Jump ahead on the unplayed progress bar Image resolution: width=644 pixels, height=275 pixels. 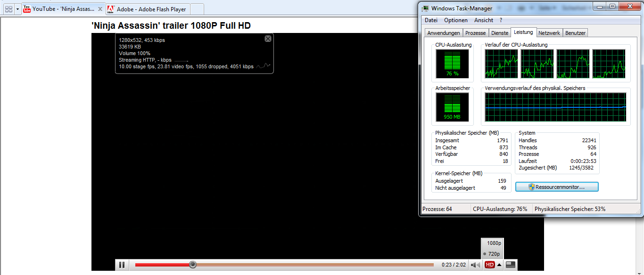pos(315,265)
